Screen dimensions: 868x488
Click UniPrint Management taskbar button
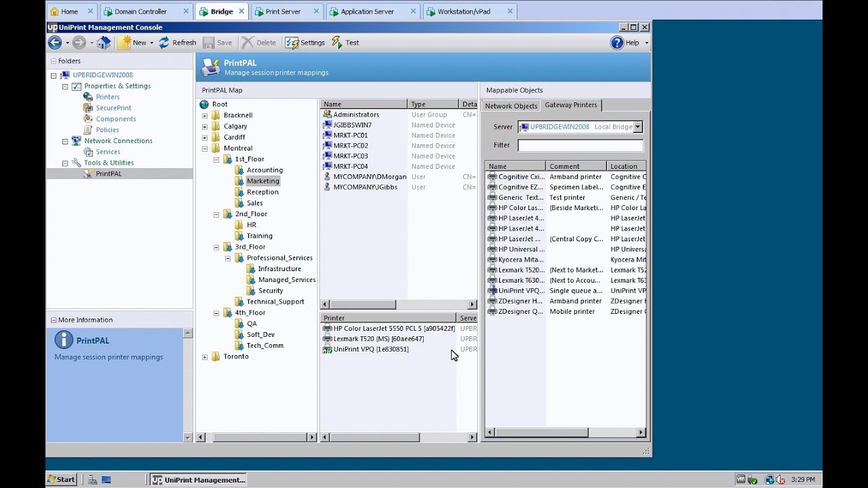(198, 479)
